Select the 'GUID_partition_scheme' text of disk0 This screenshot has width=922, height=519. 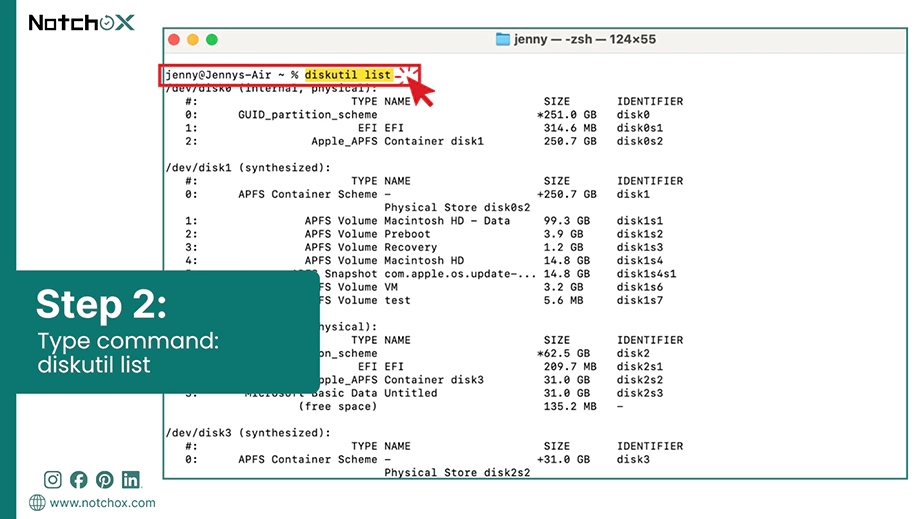[308, 115]
